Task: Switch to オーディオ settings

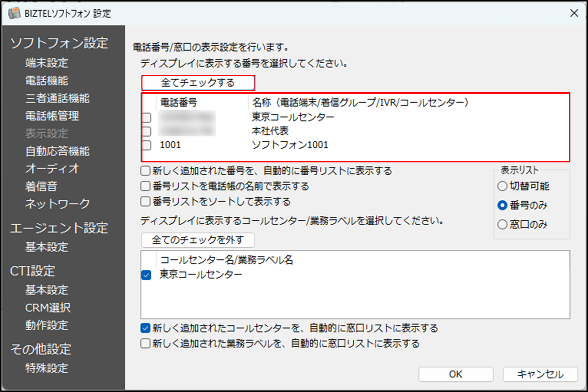Action: [x=52, y=168]
